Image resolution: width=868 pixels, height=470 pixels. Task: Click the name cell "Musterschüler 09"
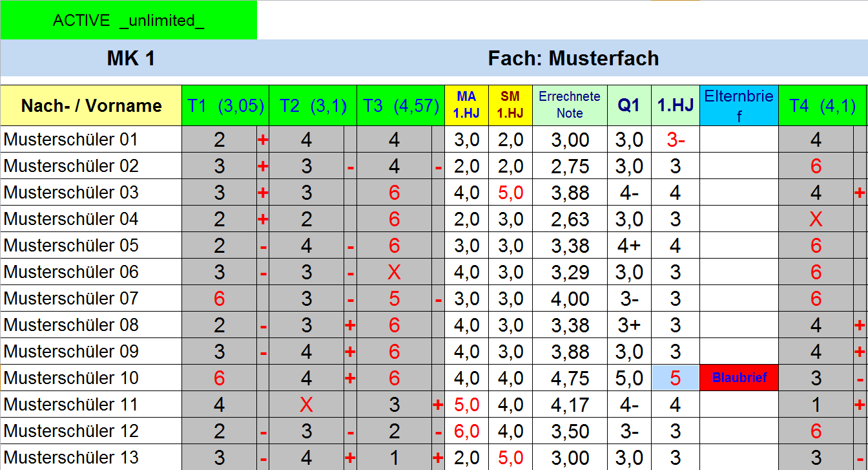click(91, 352)
